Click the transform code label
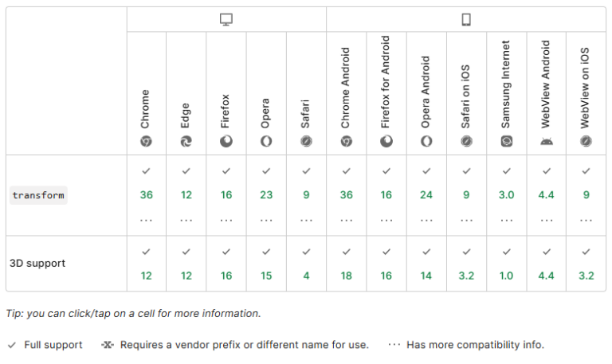612x364 pixels. pyautogui.click(x=38, y=195)
